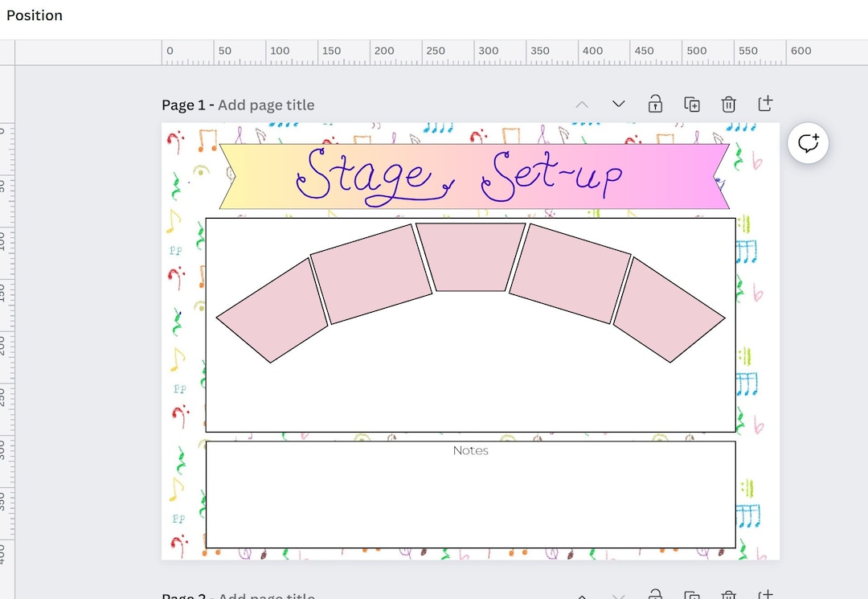868x599 pixels.
Task: Move Page 1 up with the up chevron
Action: coord(582,104)
